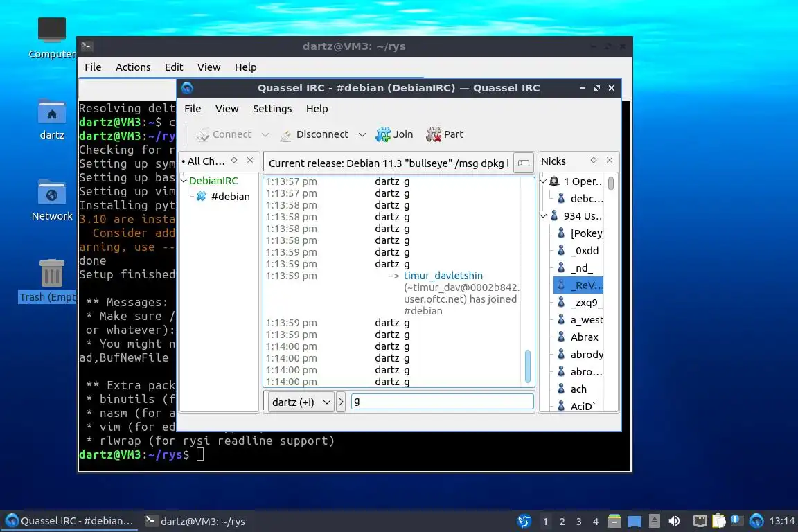Viewport: 798px width, 532px height.
Task: Click the topic bar toggle button
Action: [x=524, y=163]
